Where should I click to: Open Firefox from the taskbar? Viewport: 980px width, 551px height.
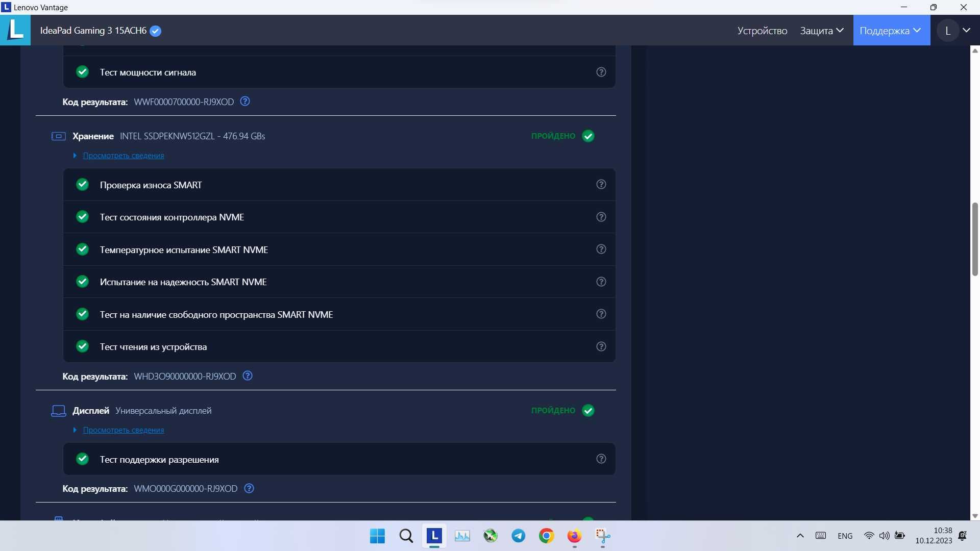pyautogui.click(x=574, y=536)
